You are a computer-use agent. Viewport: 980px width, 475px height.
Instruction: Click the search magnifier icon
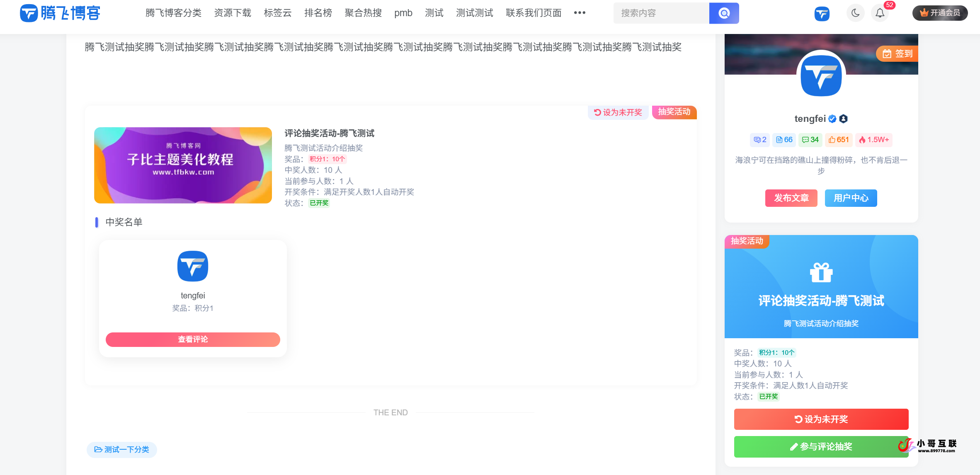pyautogui.click(x=724, y=13)
